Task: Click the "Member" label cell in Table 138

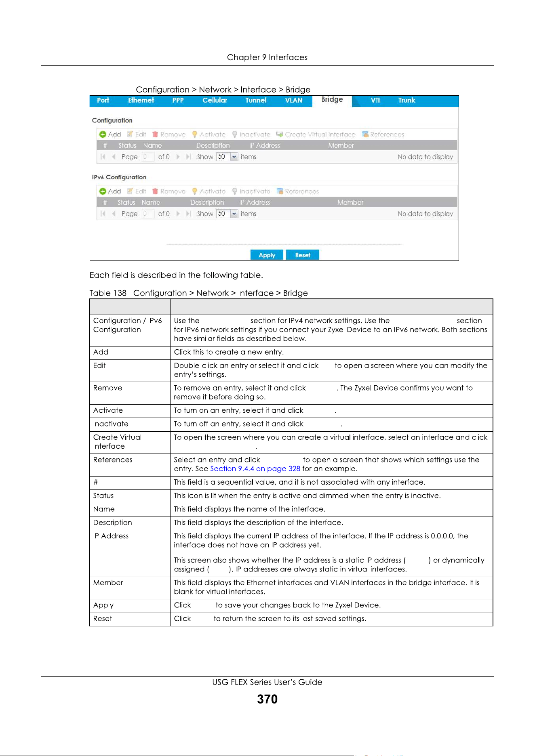Action: [130, 588]
